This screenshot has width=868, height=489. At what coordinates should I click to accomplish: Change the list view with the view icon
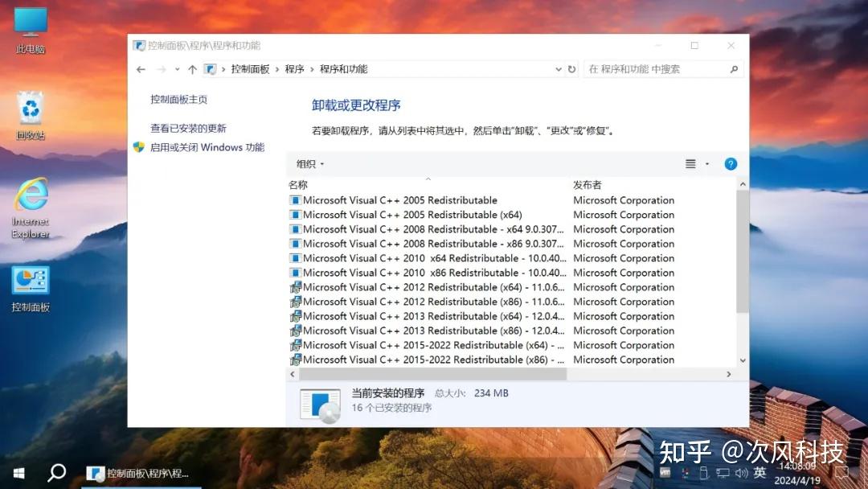690,163
